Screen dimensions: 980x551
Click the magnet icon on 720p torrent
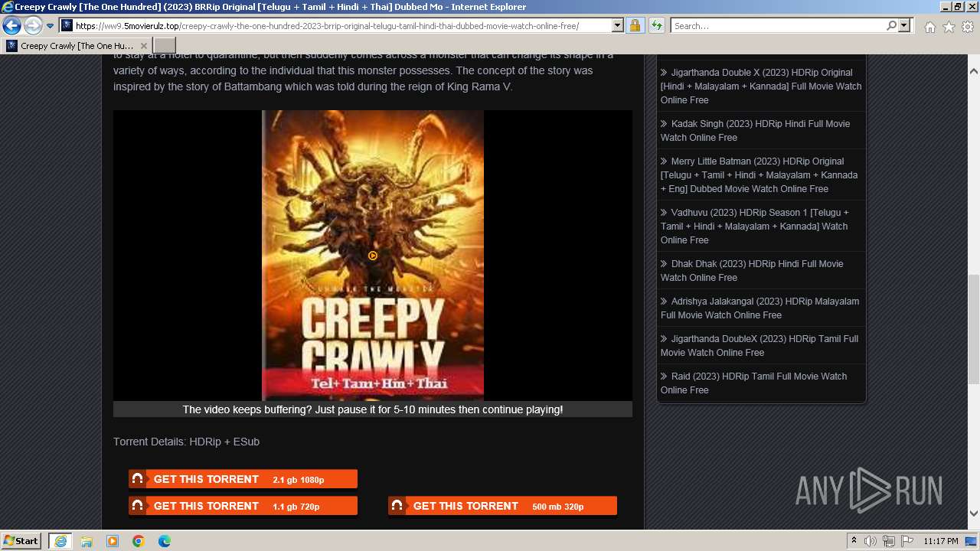click(138, 506)
